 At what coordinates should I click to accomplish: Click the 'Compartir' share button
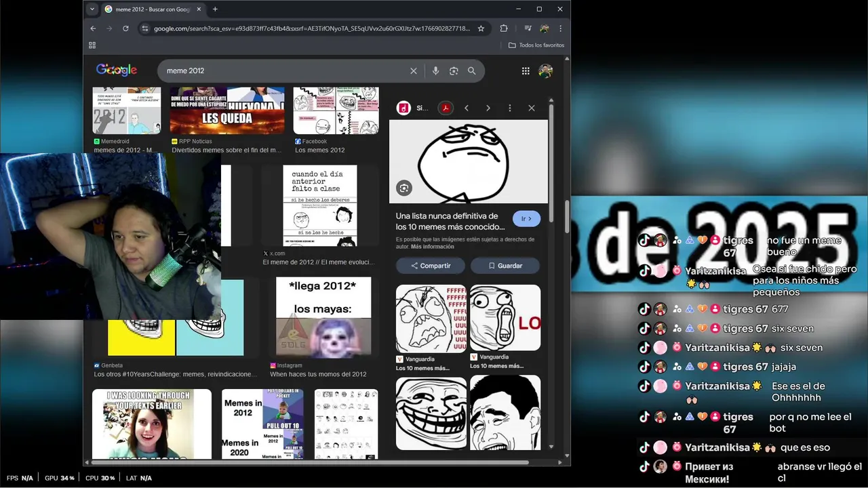pos(431,266)
